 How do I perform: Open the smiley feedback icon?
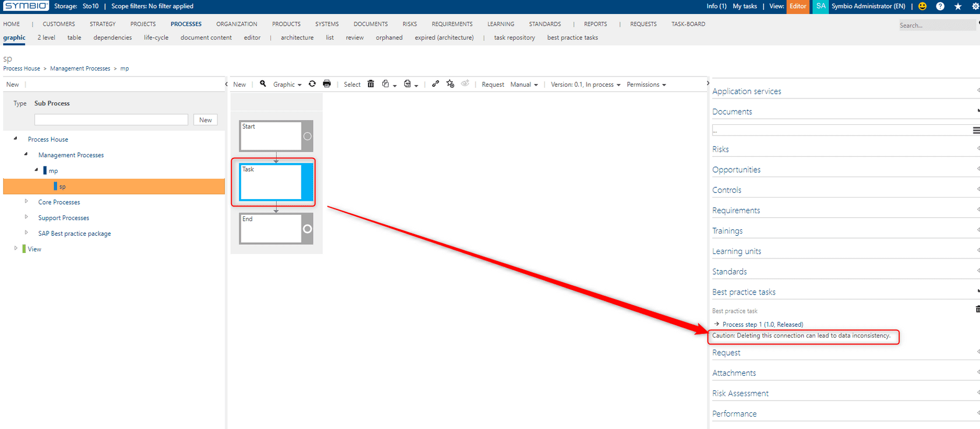click(x=923, y=6)
